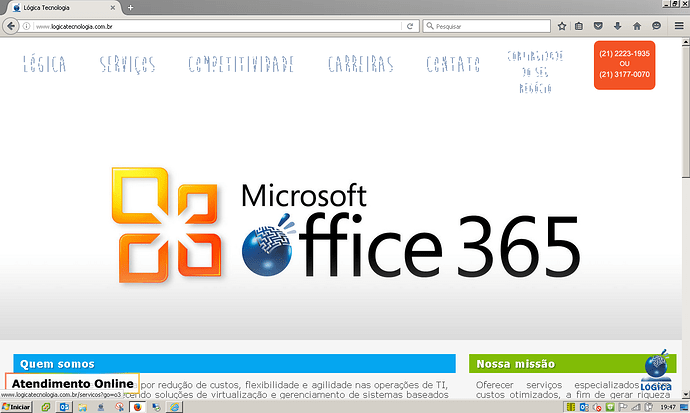
Task: Open a new tab with plus button
Action: (x=130, y=7)
